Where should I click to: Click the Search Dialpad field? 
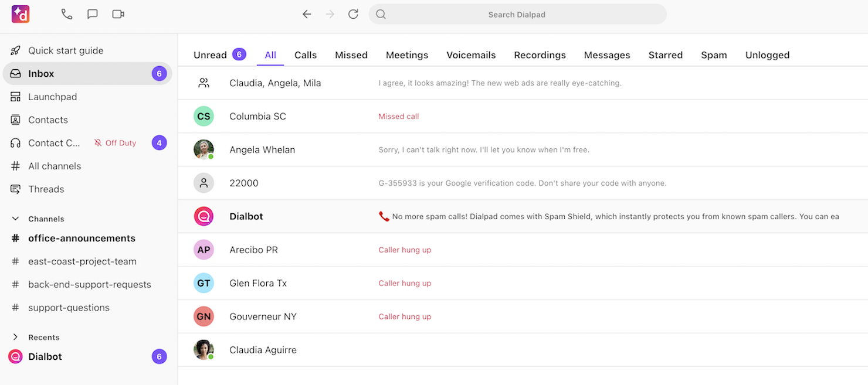517,14
